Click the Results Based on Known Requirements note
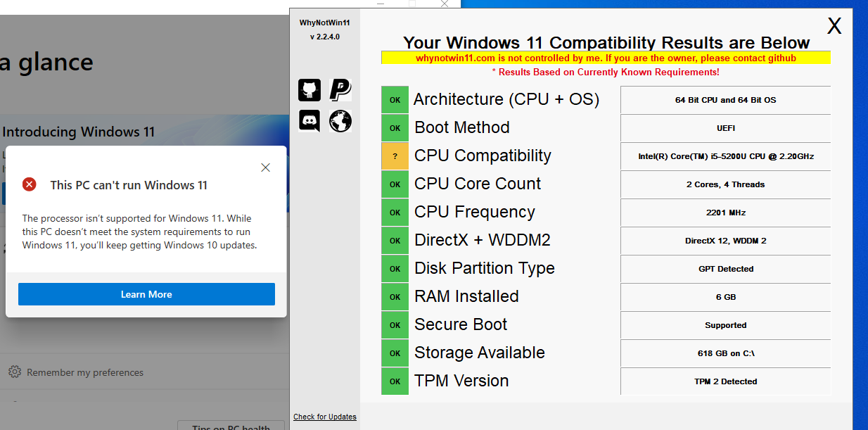868x430 pixels. (x=606, y=72)
